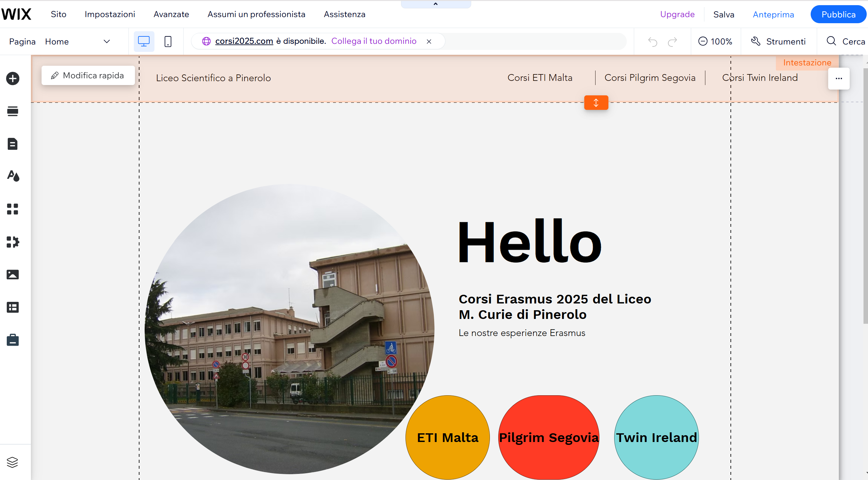The height and width of the screenshot is (480, 868).
Task: Open the Site Design icon
Action: coord(13,176)
